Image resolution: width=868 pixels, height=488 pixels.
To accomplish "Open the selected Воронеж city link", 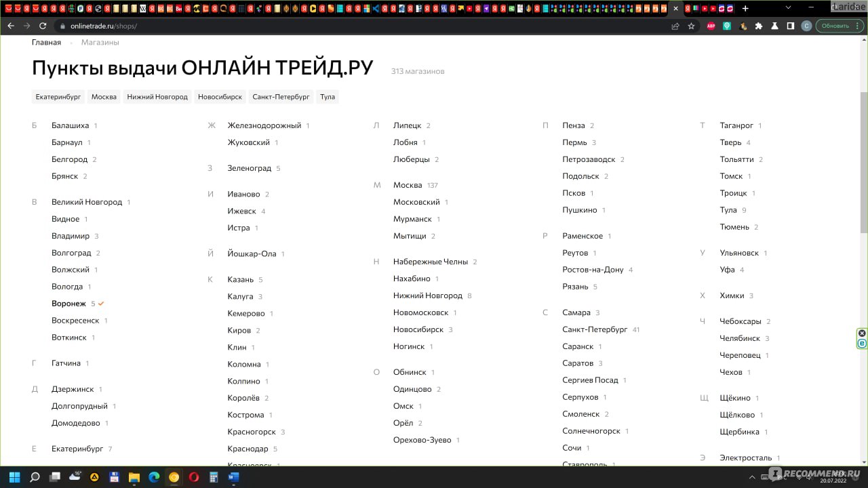I will tap(68, 304).
